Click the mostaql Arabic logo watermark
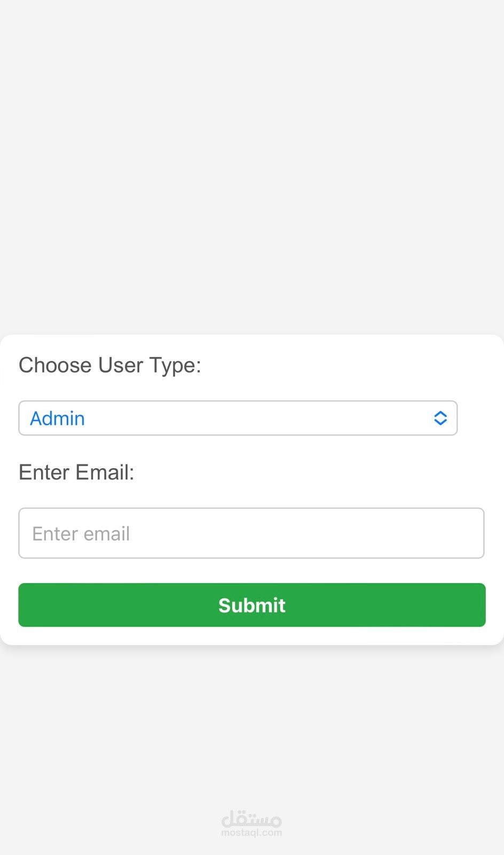 click(x=251, y=818)
